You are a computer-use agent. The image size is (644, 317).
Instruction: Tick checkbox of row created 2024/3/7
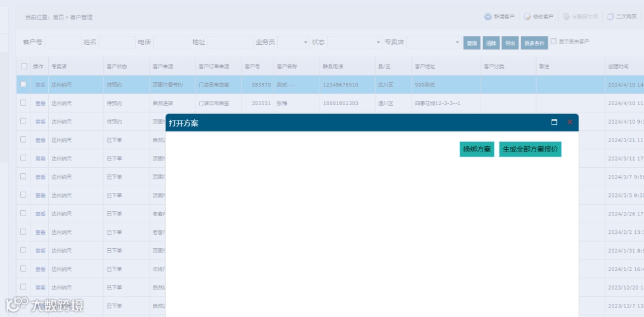point(23,176)
